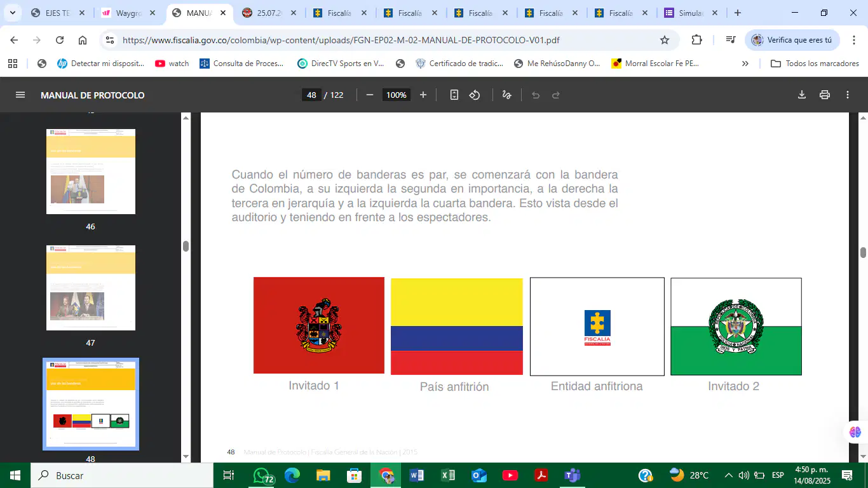Open Microsoft Teams from the taskbar
Screen dimensions: 868x488
click(573, 475)
